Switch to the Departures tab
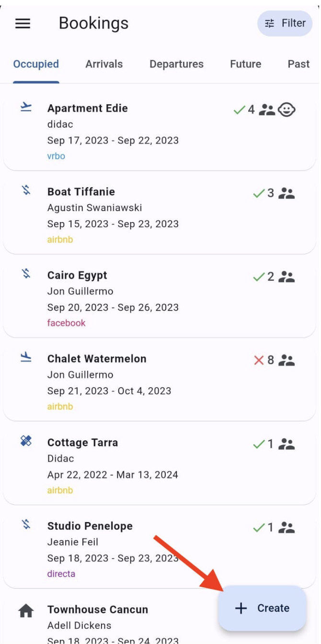 176,64
